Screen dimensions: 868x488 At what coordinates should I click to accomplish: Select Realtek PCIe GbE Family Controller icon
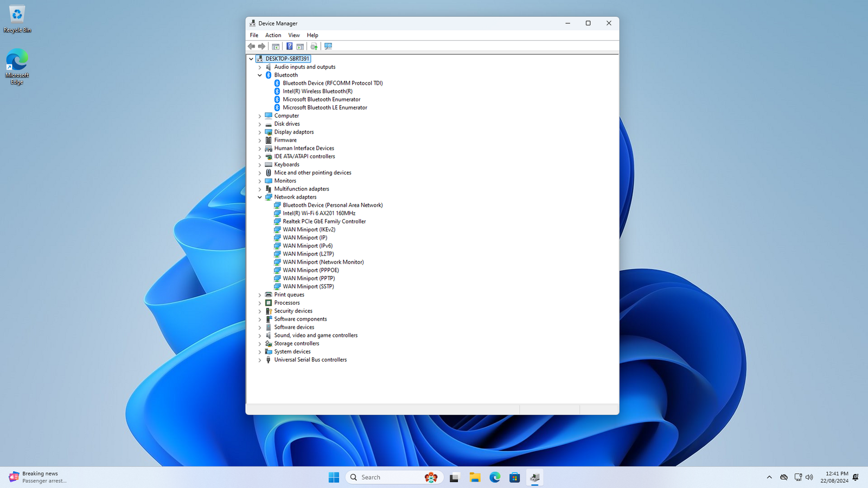tap(277, 221)
